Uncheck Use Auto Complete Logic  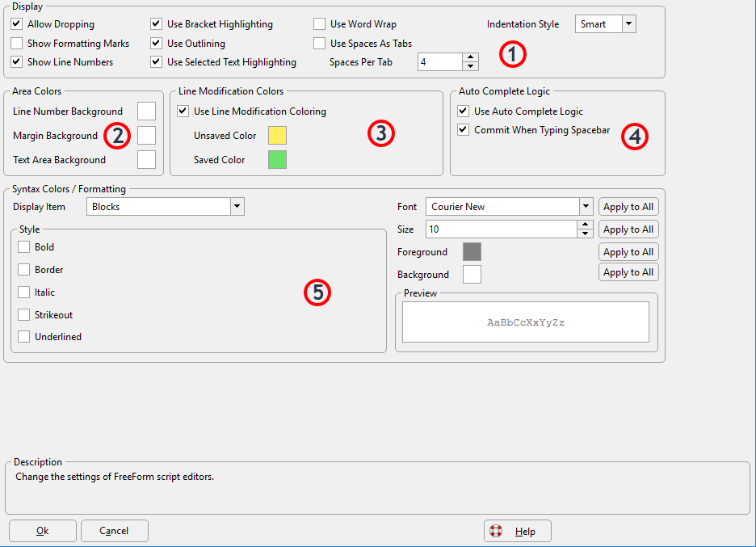[x=464, y=111]
